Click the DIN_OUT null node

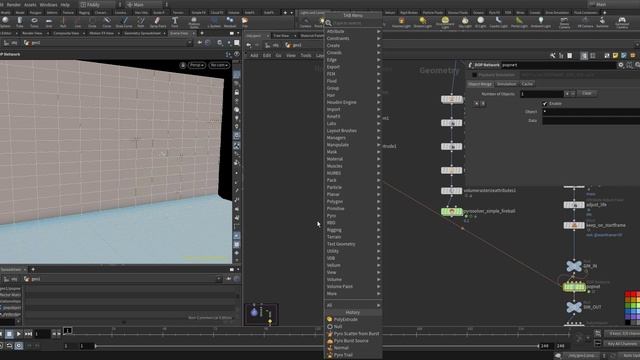[574, 307]
